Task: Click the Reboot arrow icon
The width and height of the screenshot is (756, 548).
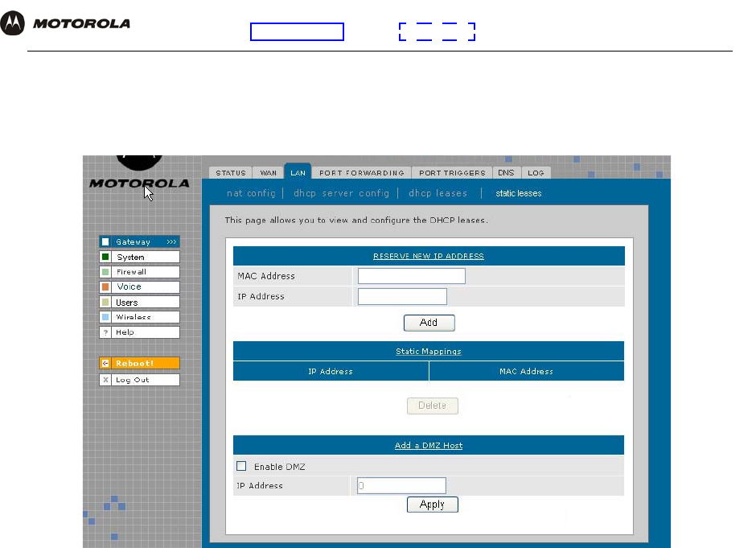Action: pyautogui.click(x=105, y=363)
